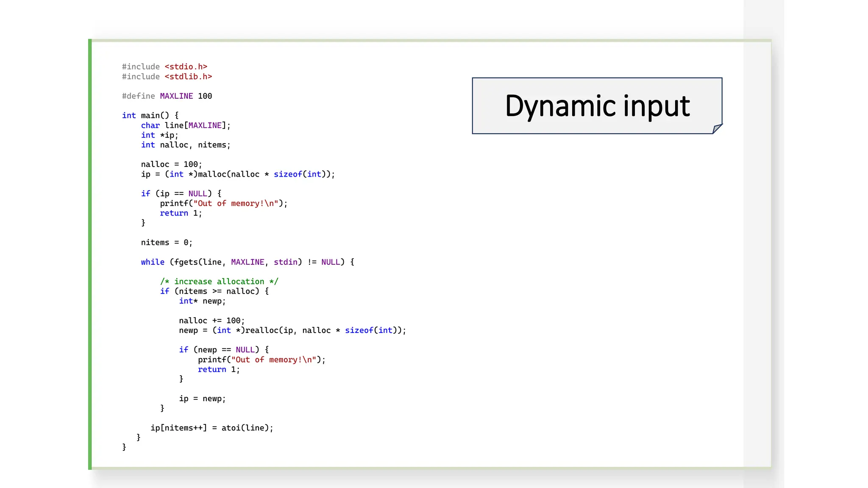Click the 'nalloc = 100;' statement
The height and width of the screenshot is (488, 868).
click(x=172, y=164)
